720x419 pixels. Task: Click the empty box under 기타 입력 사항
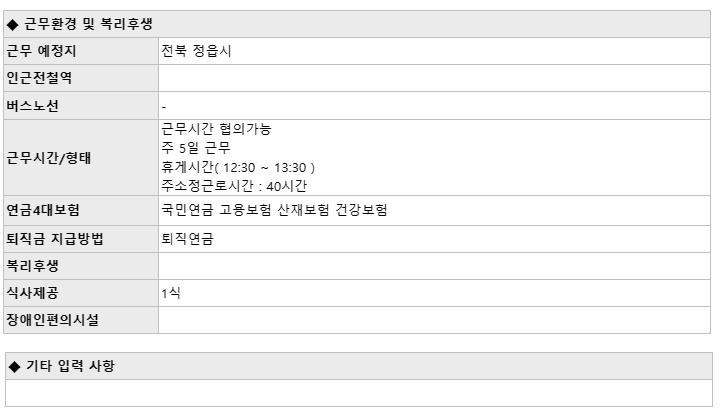pyautogui.click(x=359, y=393)
